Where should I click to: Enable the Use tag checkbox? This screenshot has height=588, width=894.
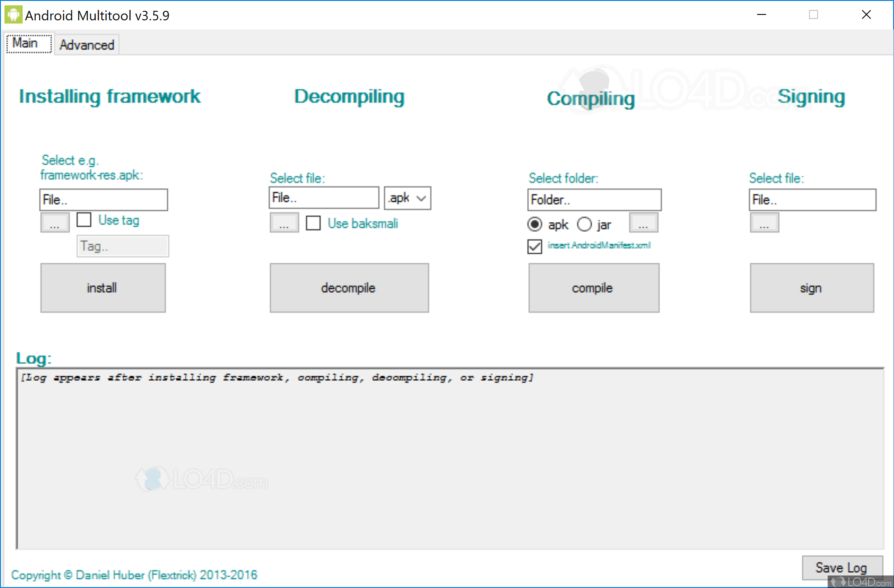[84, 220]
